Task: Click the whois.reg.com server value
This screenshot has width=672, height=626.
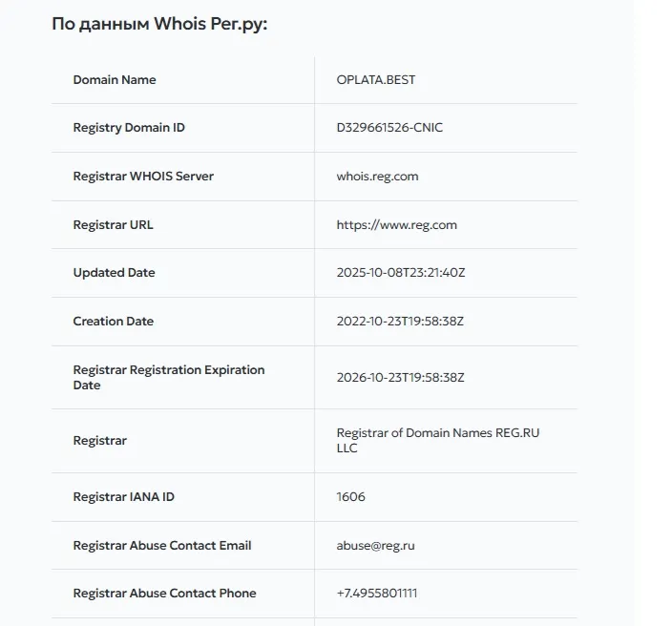Action: click(377, 177)
